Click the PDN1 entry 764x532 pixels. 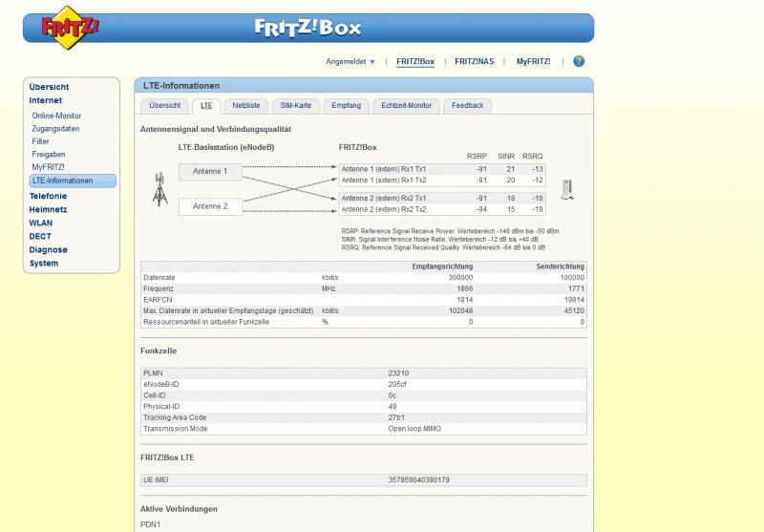coord(150,524)
